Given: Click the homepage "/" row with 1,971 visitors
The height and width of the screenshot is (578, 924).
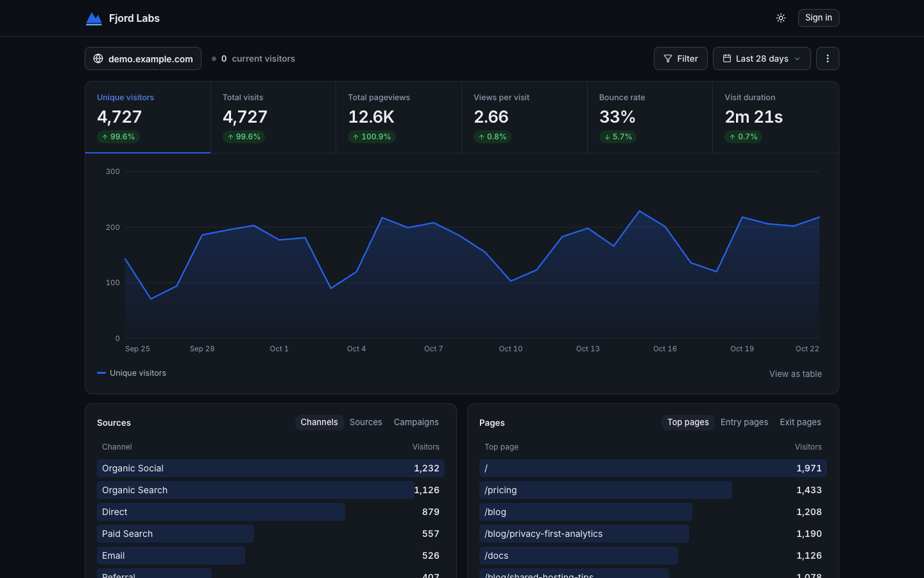Looking at the screenshot, I should point(653,468).
